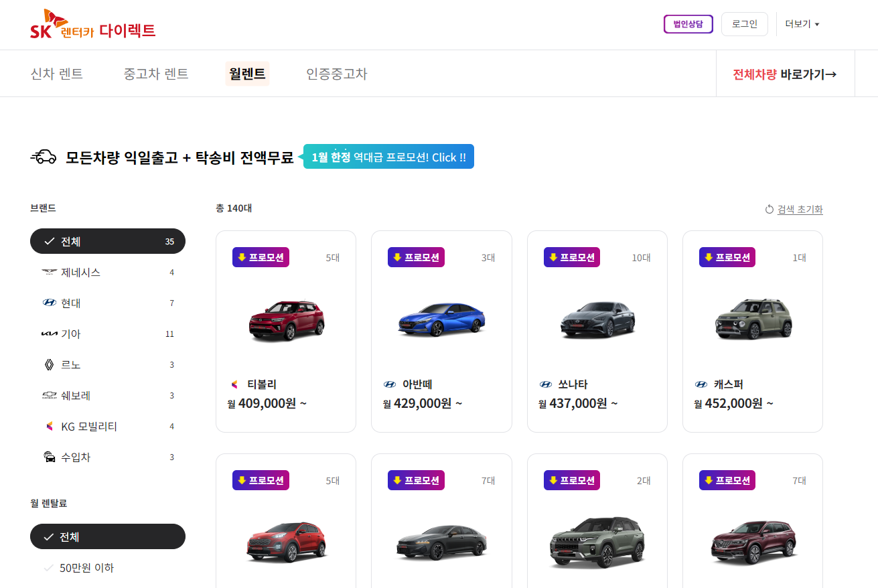Image resolution: width=878 pixels, height=588 pixels.
Task: Click the 로그인 button
Action: [745, 24]
